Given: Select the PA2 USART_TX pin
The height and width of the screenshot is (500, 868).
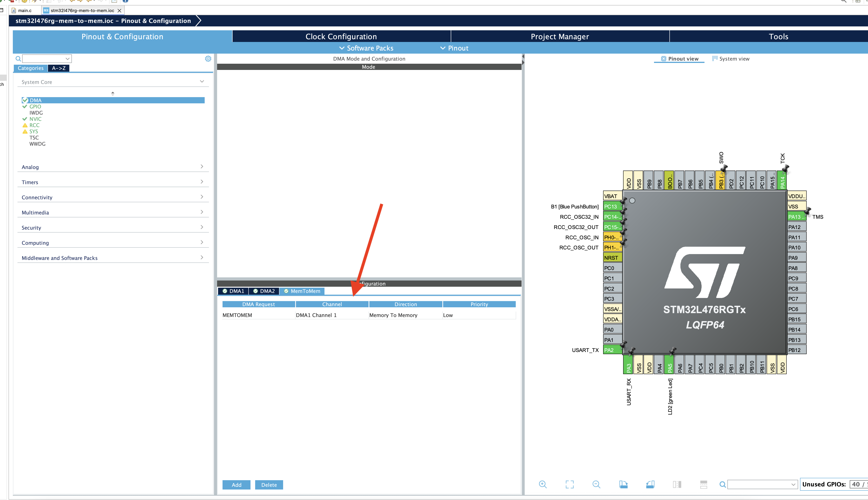Looking at the screenshot, I should coord(612,350).
